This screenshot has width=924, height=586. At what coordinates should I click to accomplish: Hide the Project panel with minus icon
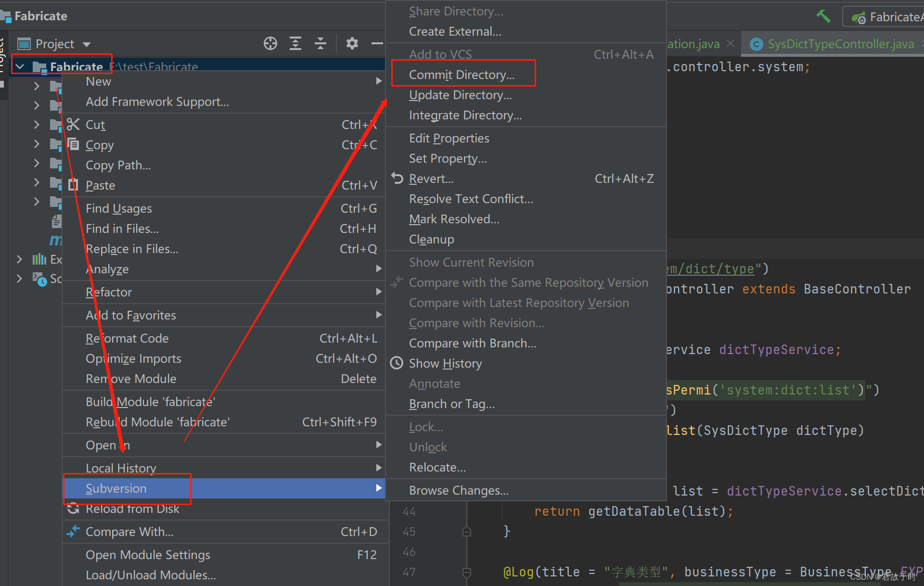(x=377, y=44)
